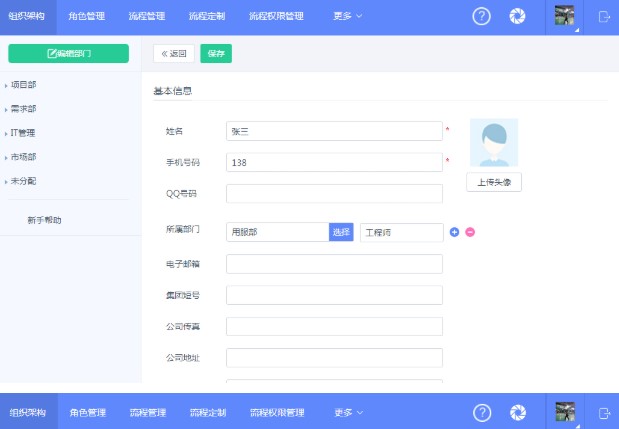Viewport: 619px width, 429px height.
Task: Open 流程定制 in bottom navigation bar
Action: point(208,413)
